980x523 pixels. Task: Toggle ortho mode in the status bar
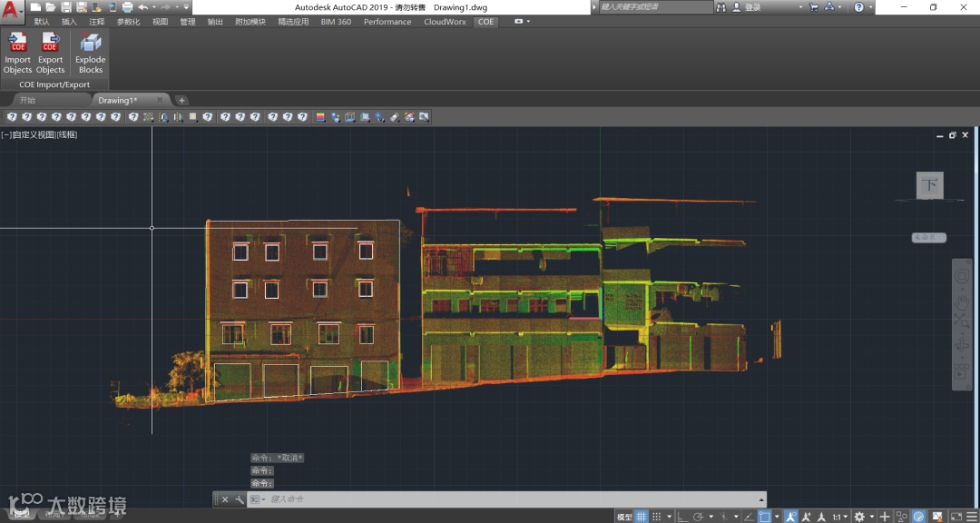click(682, 517)
